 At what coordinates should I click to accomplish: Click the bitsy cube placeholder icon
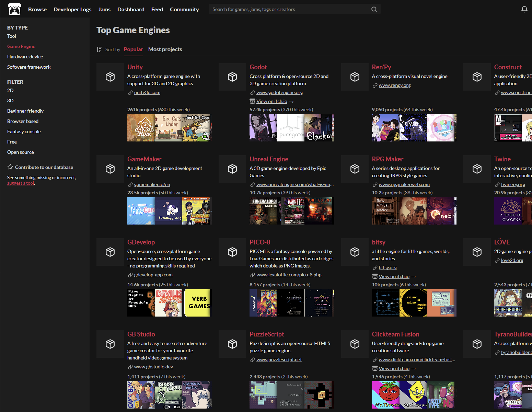(x=355, y=252)
